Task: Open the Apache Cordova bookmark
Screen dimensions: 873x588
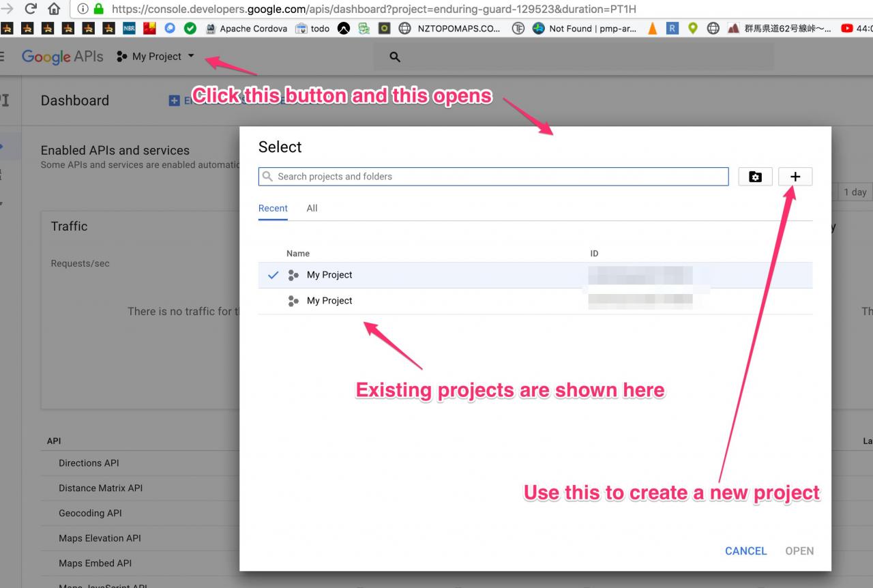Action: click(x=246, y=29)
